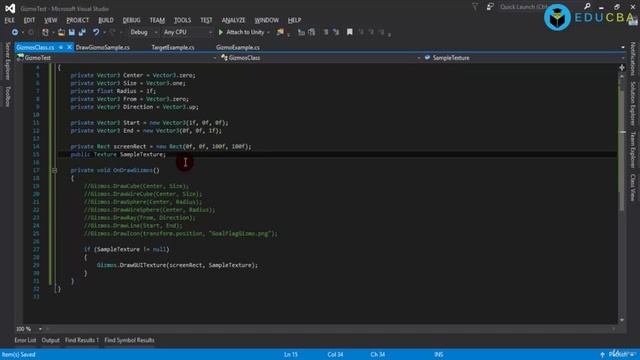Open the Class View side tab
The image size is (640, 360).
click(633, 187)
